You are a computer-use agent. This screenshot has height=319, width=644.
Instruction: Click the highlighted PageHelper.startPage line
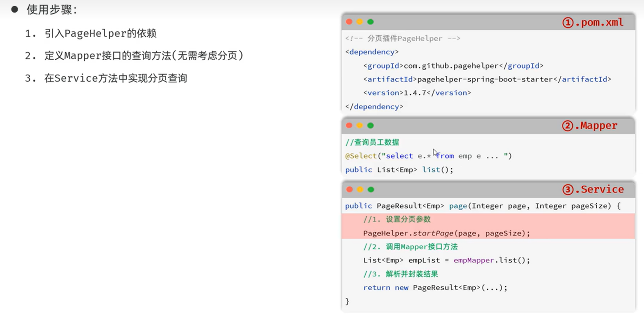(x=446, y=233)
